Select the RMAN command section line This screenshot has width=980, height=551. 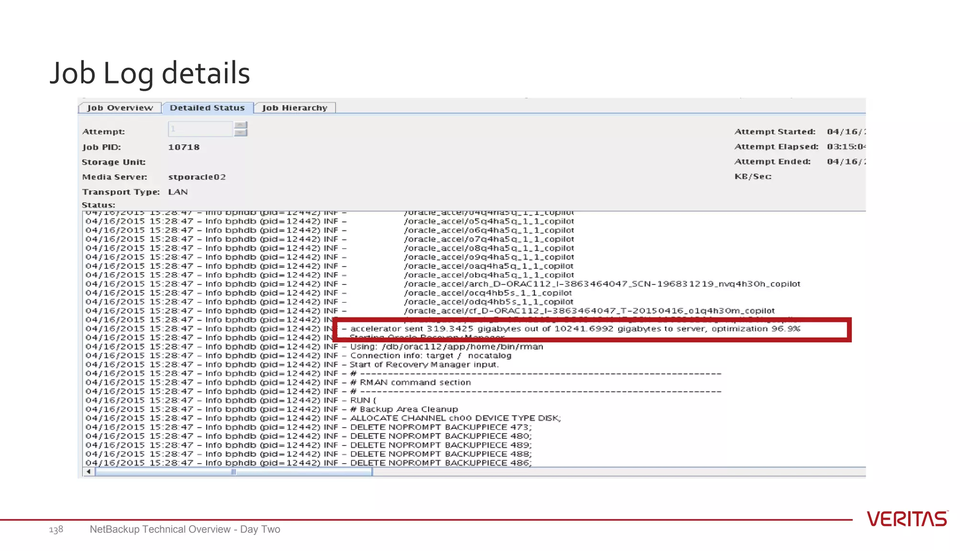[278, 383]
